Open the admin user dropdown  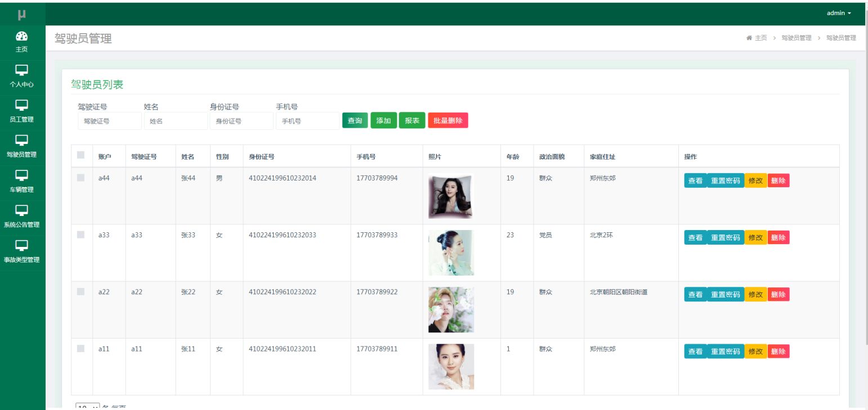pyautogui.click(x=839, y=13)
